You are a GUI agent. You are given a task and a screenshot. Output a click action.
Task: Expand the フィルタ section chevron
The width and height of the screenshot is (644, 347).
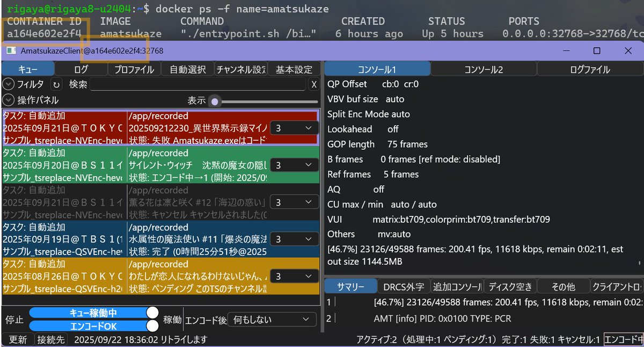8,84
